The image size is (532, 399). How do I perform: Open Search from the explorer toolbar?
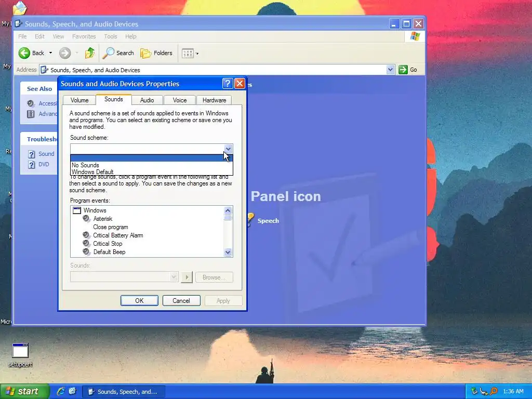118,53
